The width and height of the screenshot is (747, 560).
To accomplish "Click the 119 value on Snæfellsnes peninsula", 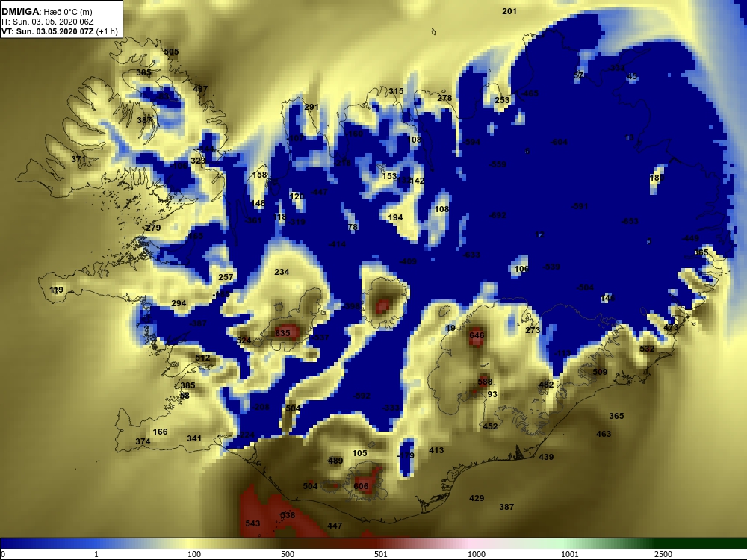I will [56, 290].
